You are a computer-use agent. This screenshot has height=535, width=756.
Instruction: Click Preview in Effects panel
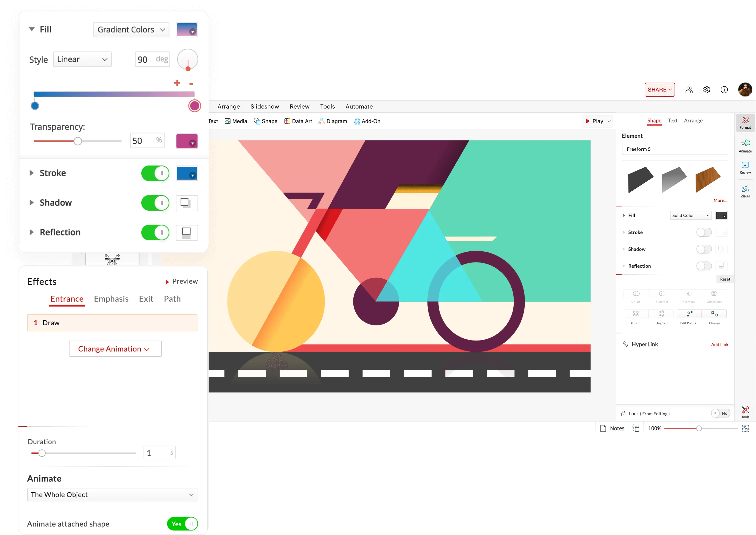pos(181,281)
